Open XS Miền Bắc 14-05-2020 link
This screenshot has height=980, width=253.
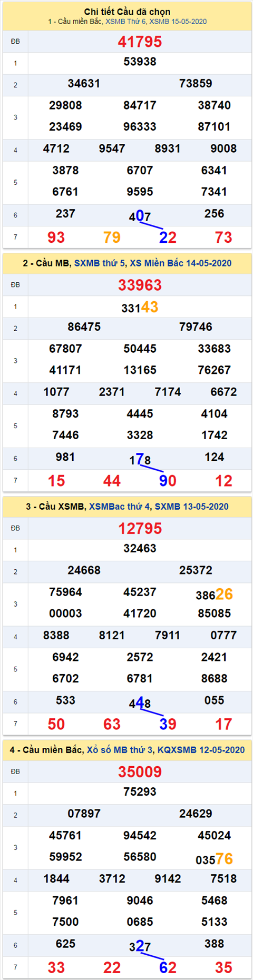click(x=181, y=263)
